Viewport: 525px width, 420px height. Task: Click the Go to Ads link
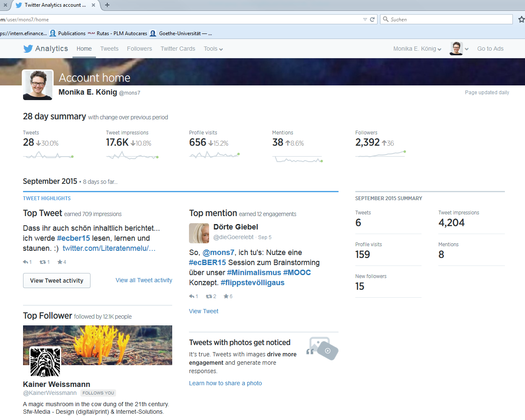tap(490, 49)
